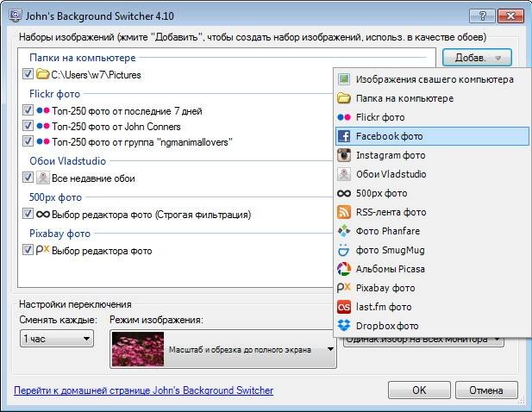Screen dimensions: 532x412
Task: Click the Instagram camera icon
Action: (x=344, y=155)
